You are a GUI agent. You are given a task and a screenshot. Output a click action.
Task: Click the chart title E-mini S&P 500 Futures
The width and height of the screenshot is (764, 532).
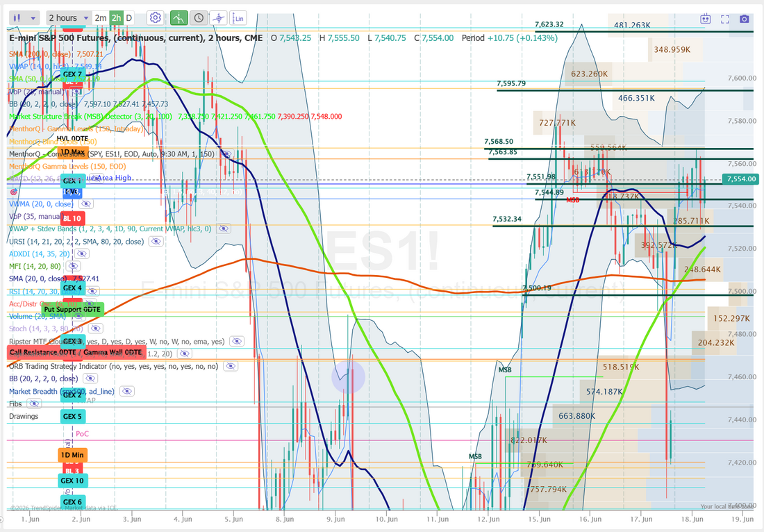tap(136, 38)
